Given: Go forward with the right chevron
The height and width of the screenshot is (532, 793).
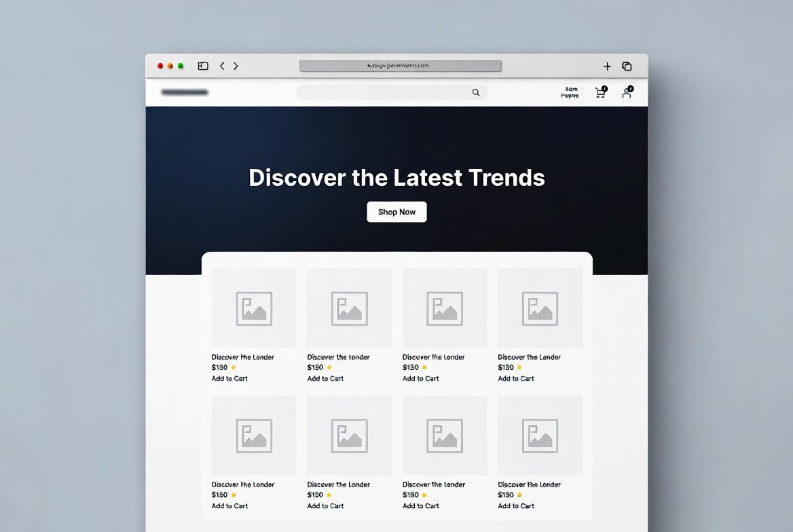Looking at the screenshot, I should [236, 66].
